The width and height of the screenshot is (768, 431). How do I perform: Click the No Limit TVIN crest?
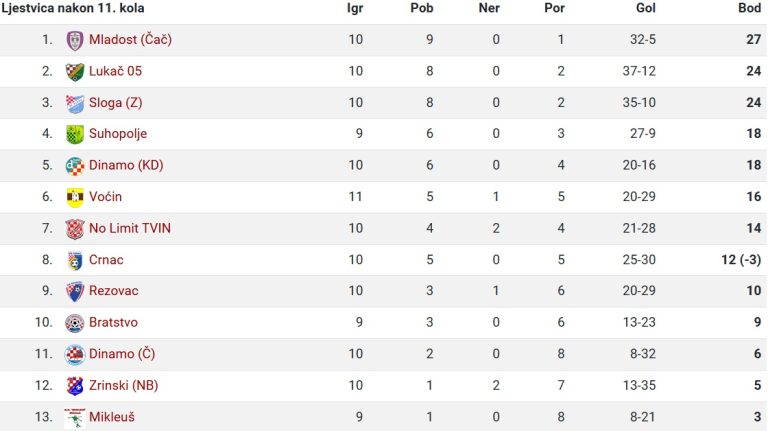click(74, 229)
